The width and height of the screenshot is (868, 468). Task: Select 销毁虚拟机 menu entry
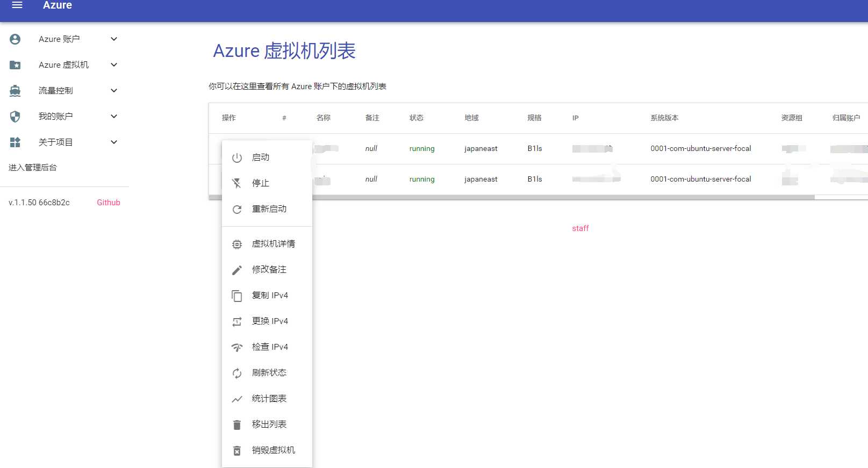pyautogui.click(x=267, y=450)
